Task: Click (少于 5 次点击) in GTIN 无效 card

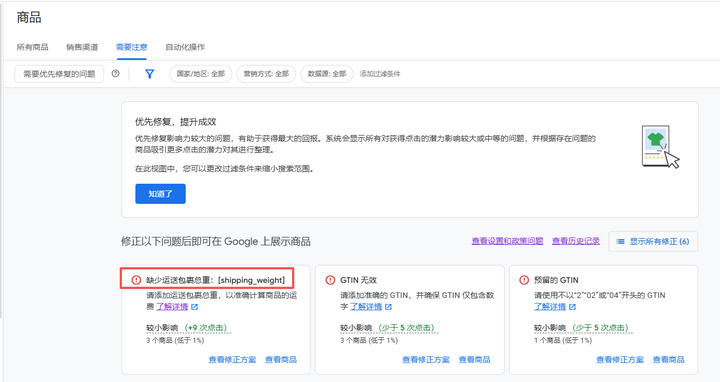Action: pos(406,328)
